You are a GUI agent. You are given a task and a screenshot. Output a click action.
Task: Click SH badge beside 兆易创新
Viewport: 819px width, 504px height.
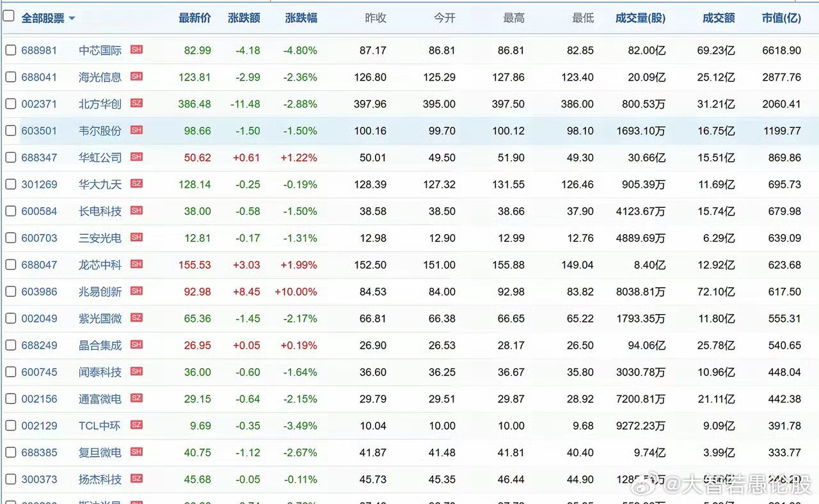pyautogui.click(x=136, y=291)
